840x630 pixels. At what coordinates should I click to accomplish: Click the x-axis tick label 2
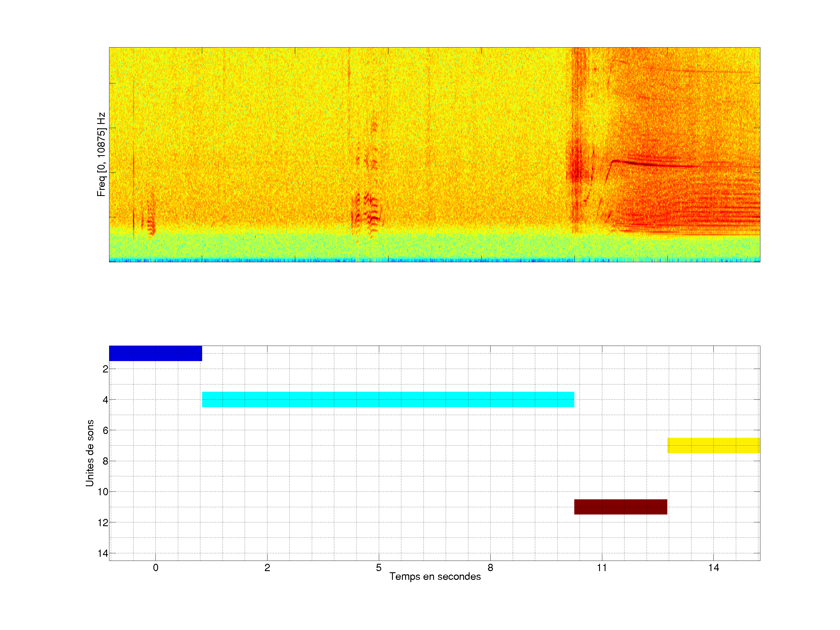pyautogui.click(x=267, y=568)
